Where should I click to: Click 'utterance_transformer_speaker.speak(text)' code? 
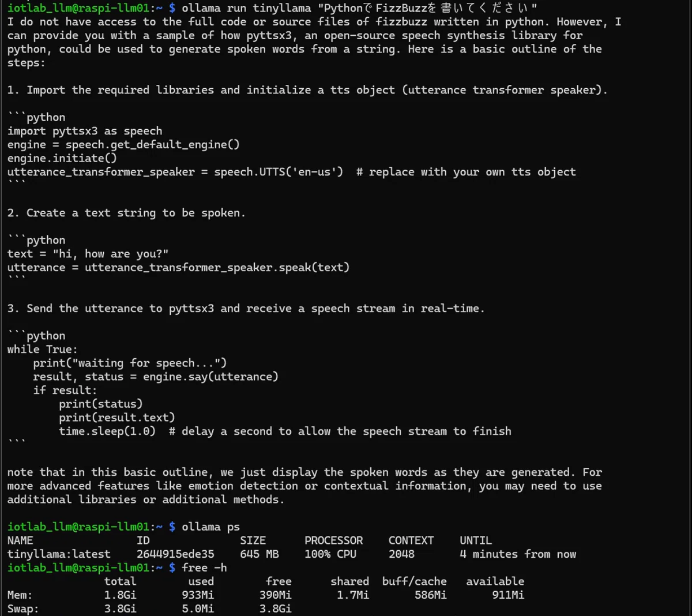[217, 268]
